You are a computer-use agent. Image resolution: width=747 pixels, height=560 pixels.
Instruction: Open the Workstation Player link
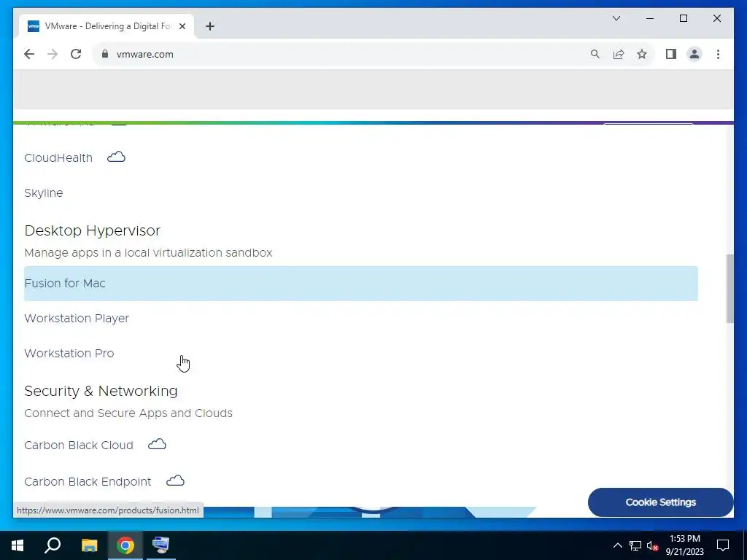(77, 318)
